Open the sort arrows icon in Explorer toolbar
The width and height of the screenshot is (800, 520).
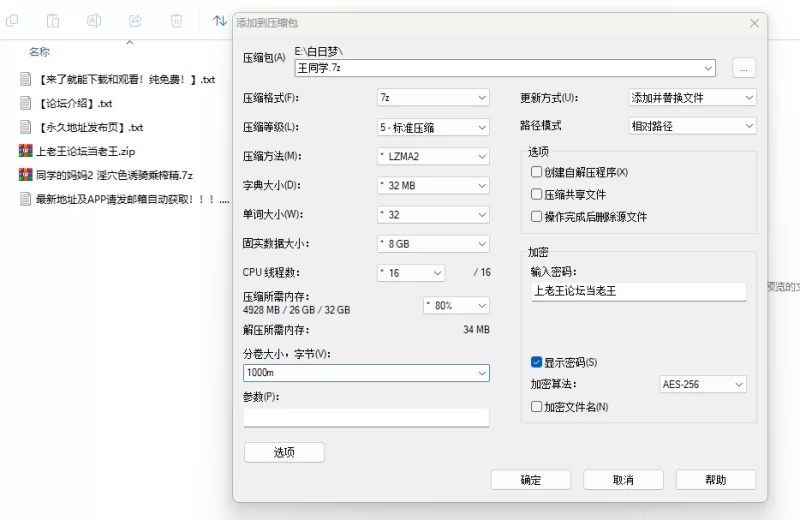click(x=220, y=20)
